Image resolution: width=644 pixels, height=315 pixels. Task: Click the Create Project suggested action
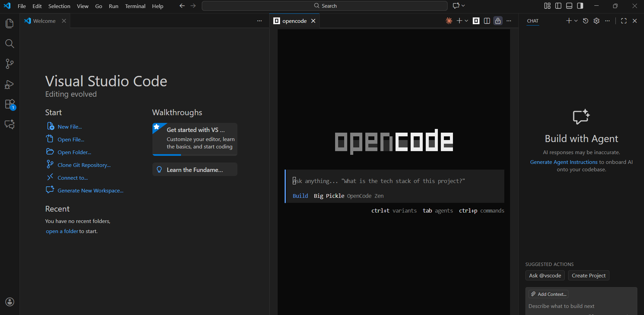tap(589, 275)
